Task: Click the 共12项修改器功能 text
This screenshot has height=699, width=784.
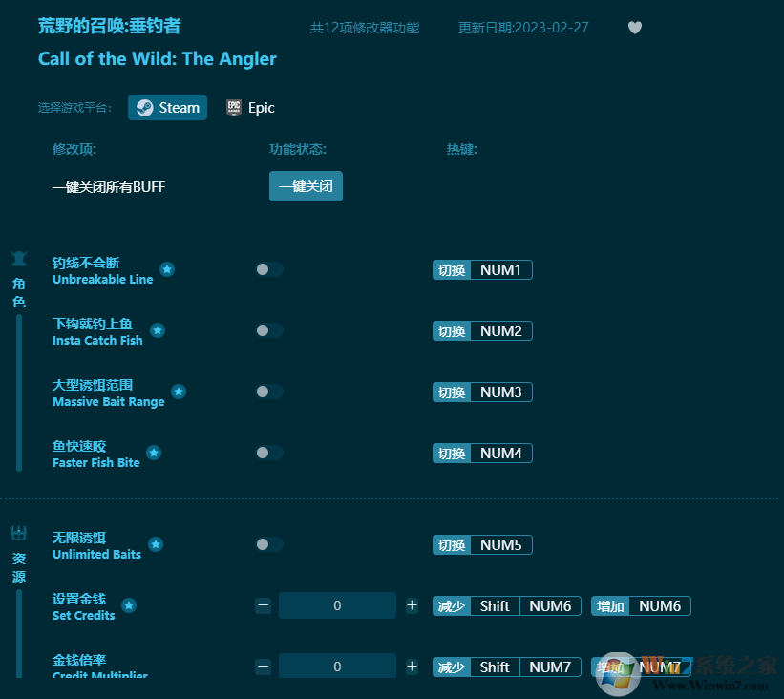Action: tap(365, 28)
